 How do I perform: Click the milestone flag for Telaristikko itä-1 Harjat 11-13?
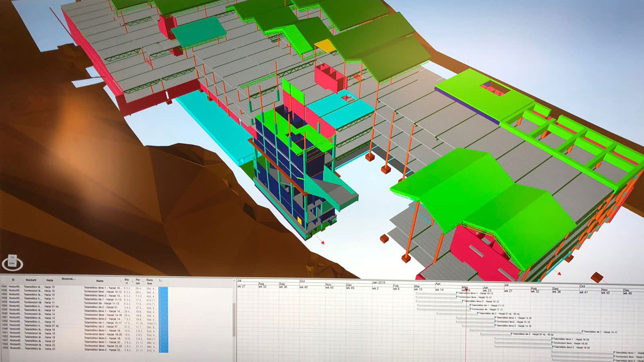(x=470, y=305)
